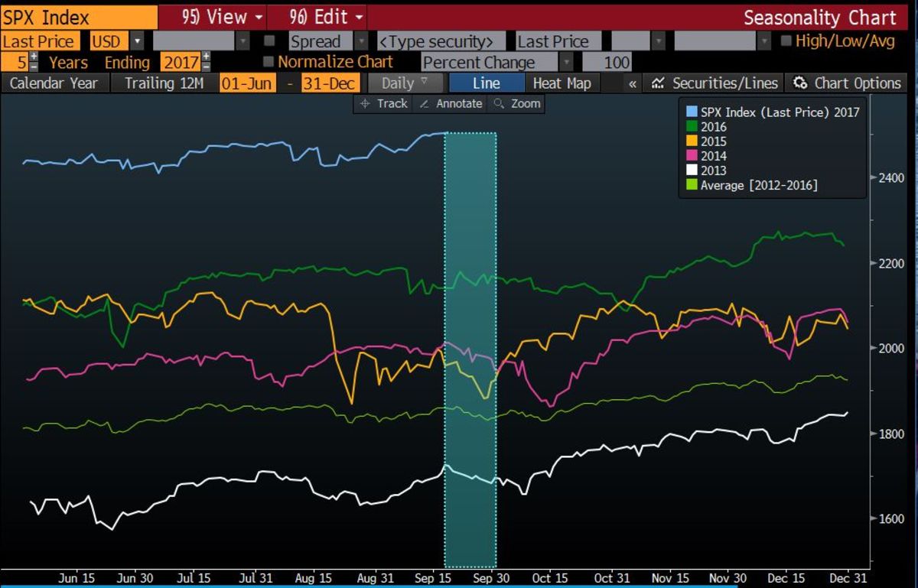Click the 2013 white legend swatch

tap(692, 171)
